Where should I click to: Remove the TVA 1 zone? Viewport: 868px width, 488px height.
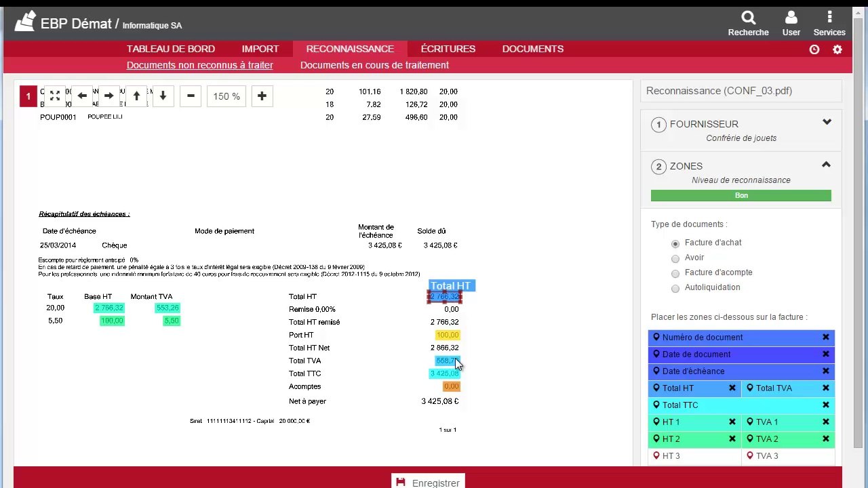[x=825, y=422]
